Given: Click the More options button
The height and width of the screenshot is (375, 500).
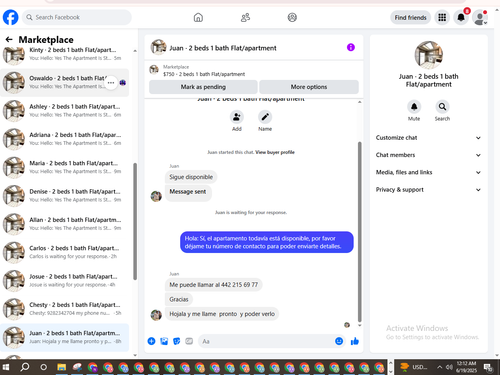Looking at the screenshot, I should coord(309,87).
